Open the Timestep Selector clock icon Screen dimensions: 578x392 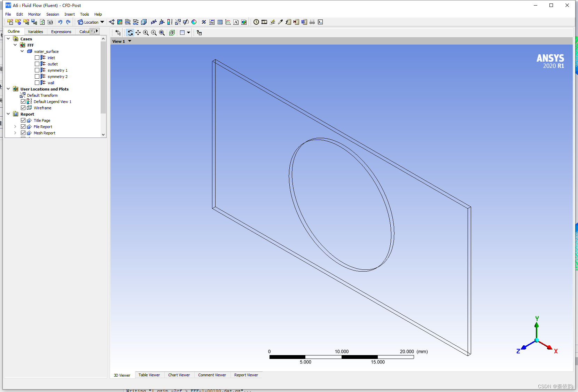pyautogui.click(x=256, y=22)
